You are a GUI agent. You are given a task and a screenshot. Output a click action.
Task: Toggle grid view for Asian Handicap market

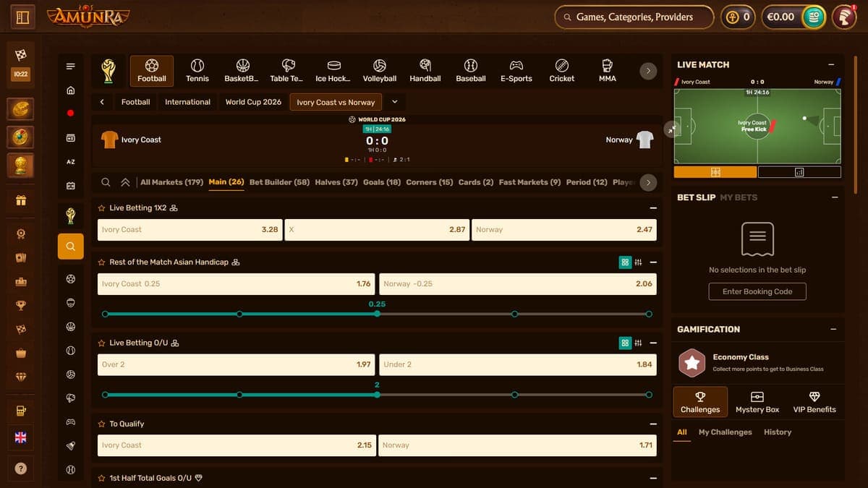point(625,262)
